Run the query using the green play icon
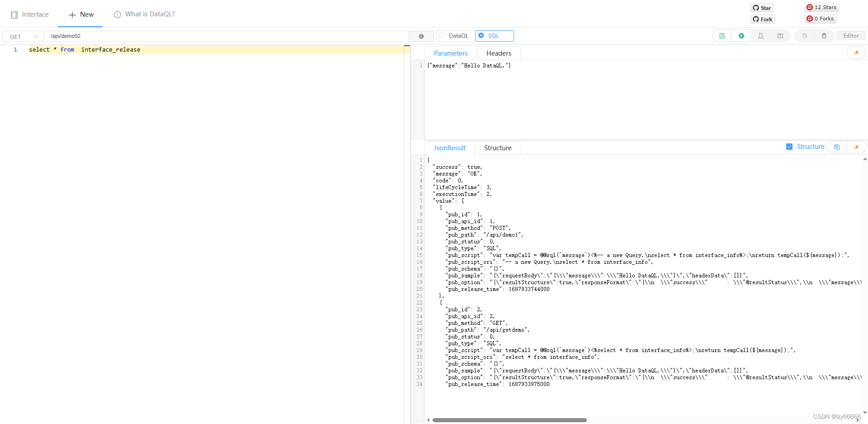Screen dimensions: 868x424 tap(741, 35)
